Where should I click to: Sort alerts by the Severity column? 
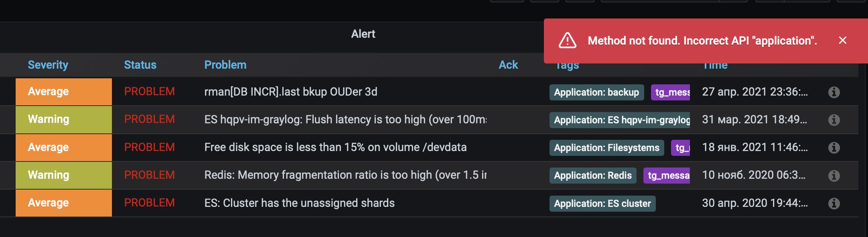(x=48, y=65)
